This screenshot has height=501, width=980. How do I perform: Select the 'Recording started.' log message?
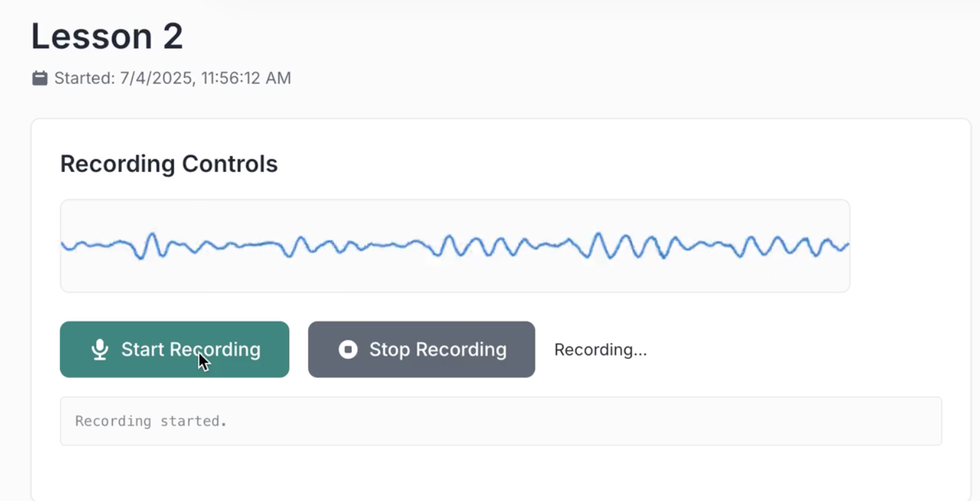[151, 421]
